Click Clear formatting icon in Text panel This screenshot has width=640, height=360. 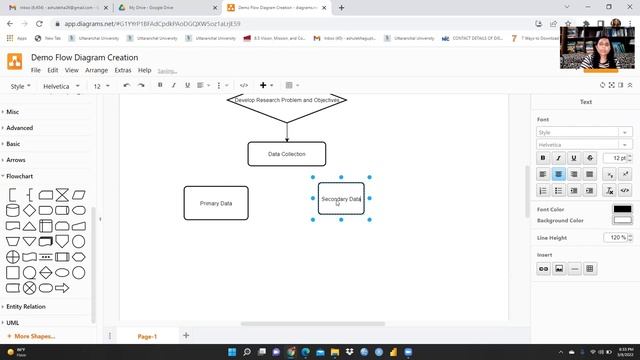pos(609,191)
